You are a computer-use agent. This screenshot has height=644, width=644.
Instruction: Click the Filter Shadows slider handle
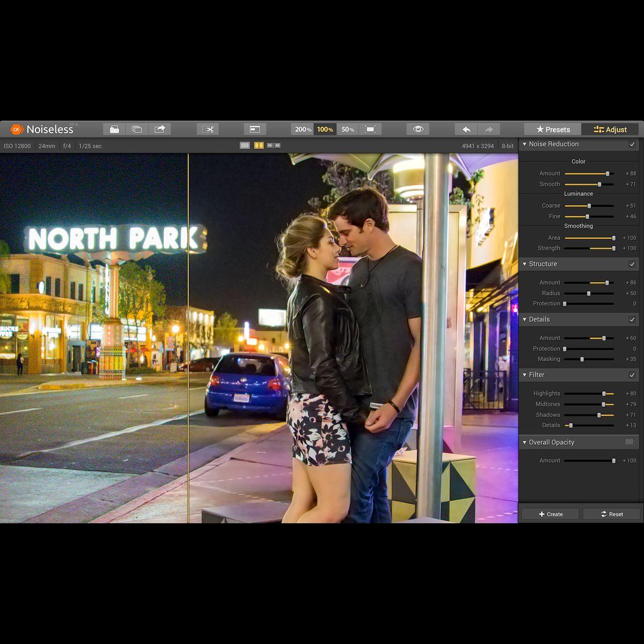click(599, 415)
